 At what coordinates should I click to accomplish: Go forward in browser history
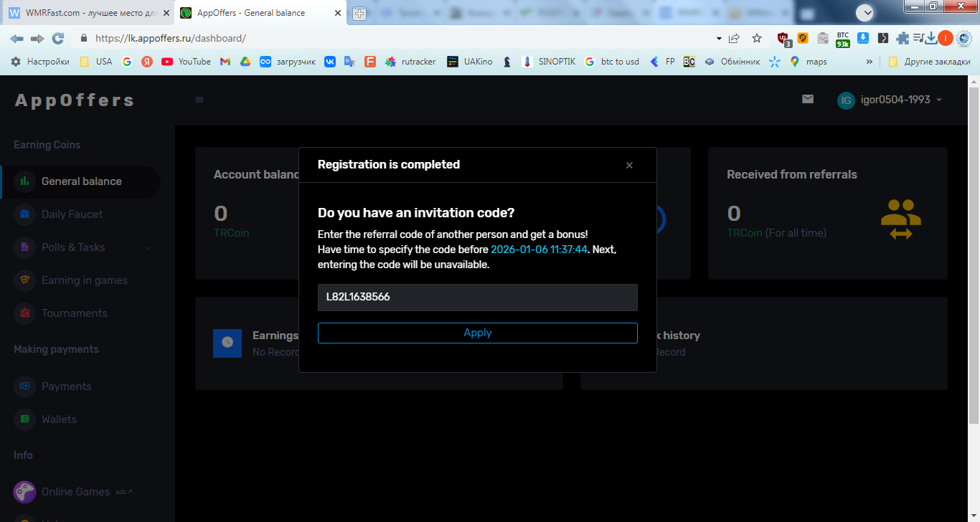[37, 39]
